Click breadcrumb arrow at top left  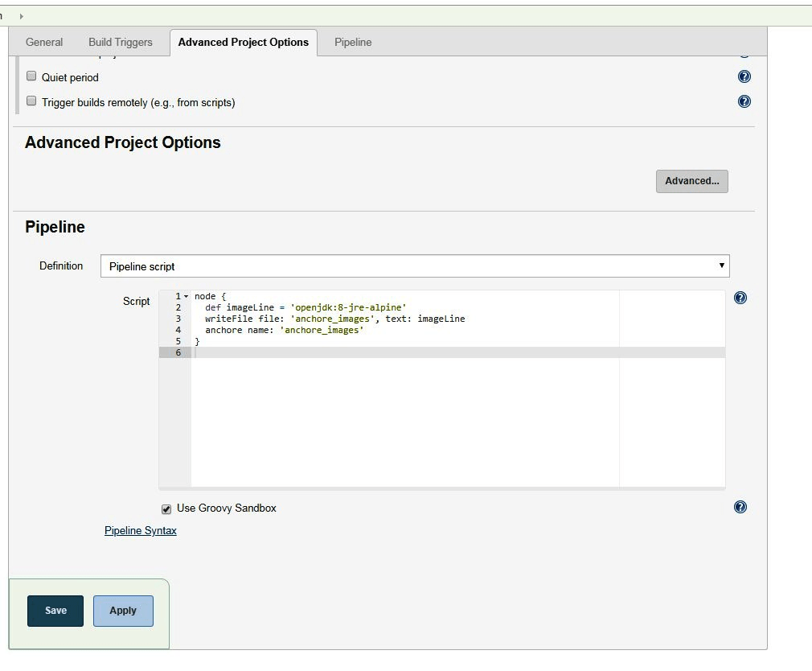(x=21, y=16)
